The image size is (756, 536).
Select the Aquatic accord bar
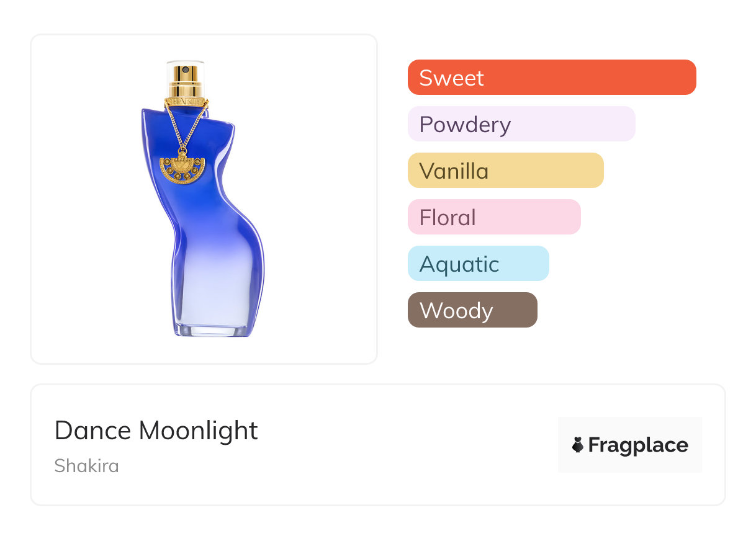coord(478,264)
